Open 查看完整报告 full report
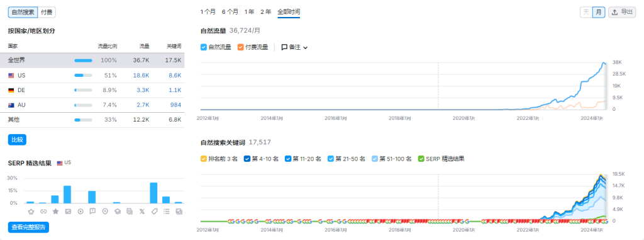This screenshot has height=240, width=644. pos(28,227)
